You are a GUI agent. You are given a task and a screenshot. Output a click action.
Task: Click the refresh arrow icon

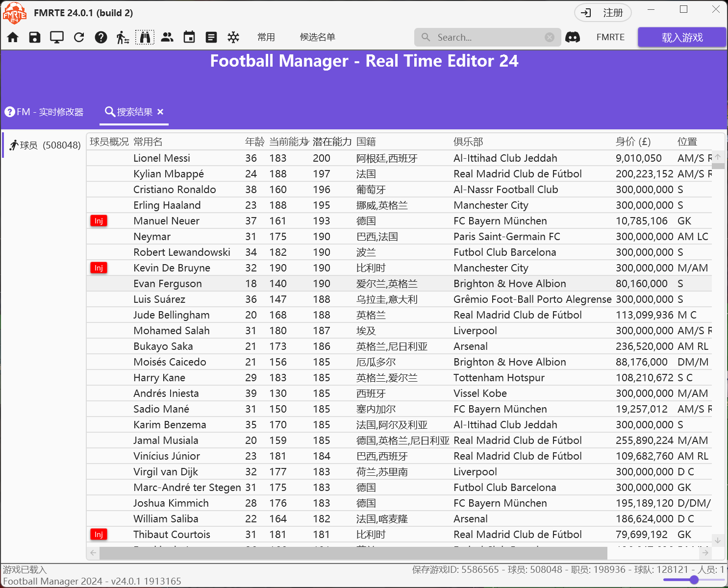tap(79, 37)
